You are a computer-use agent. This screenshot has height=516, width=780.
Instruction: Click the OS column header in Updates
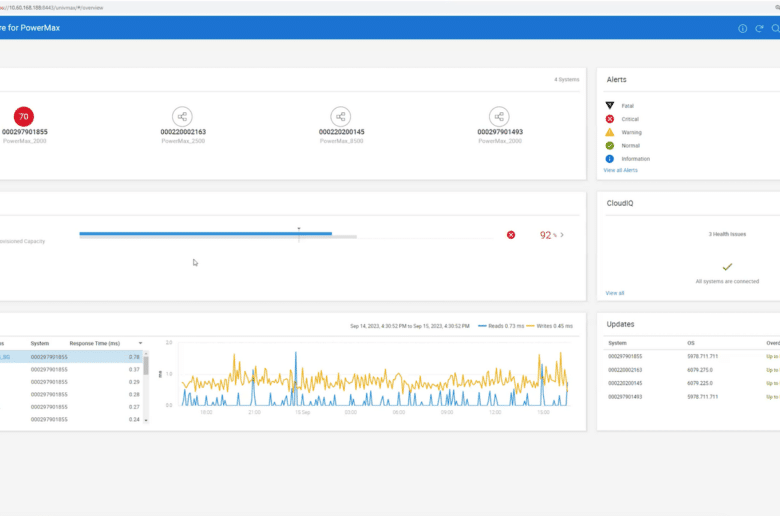(690, 343)
